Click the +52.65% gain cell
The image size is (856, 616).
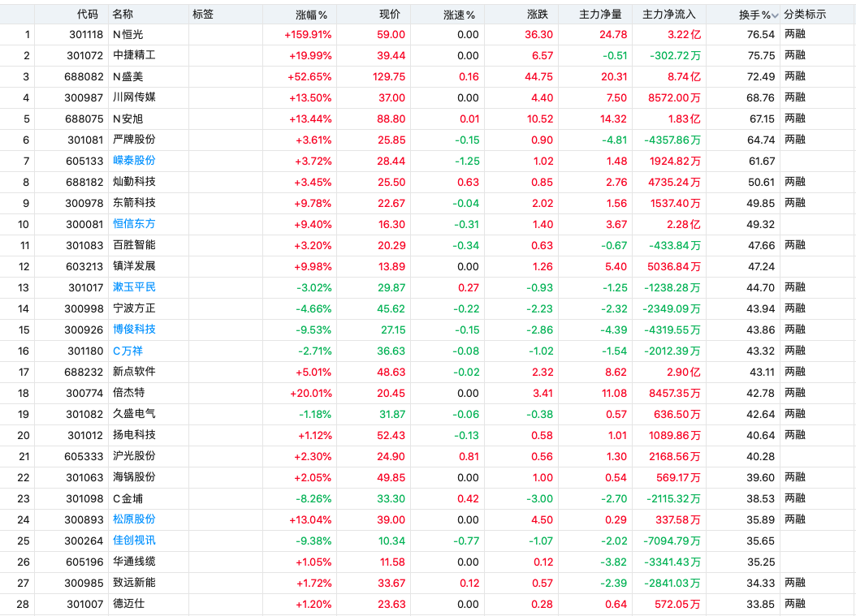coord(309,76)
